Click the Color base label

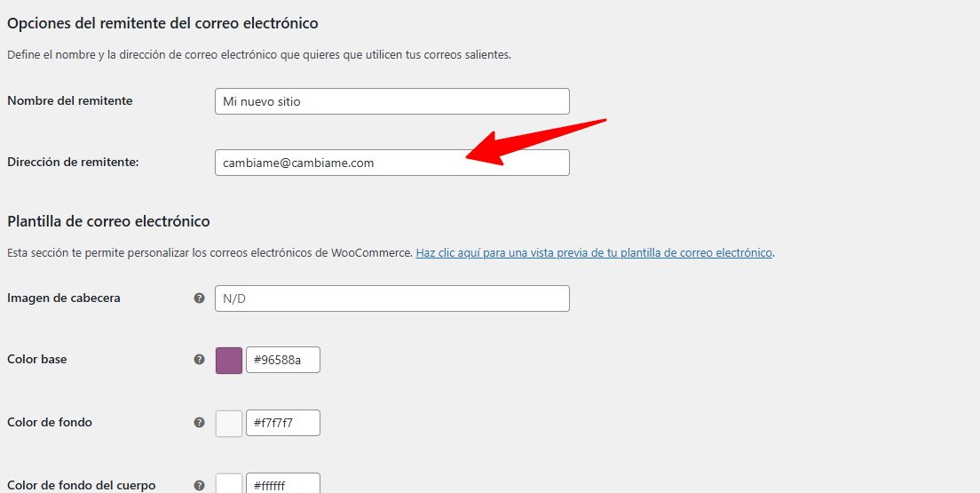(37, 360)
